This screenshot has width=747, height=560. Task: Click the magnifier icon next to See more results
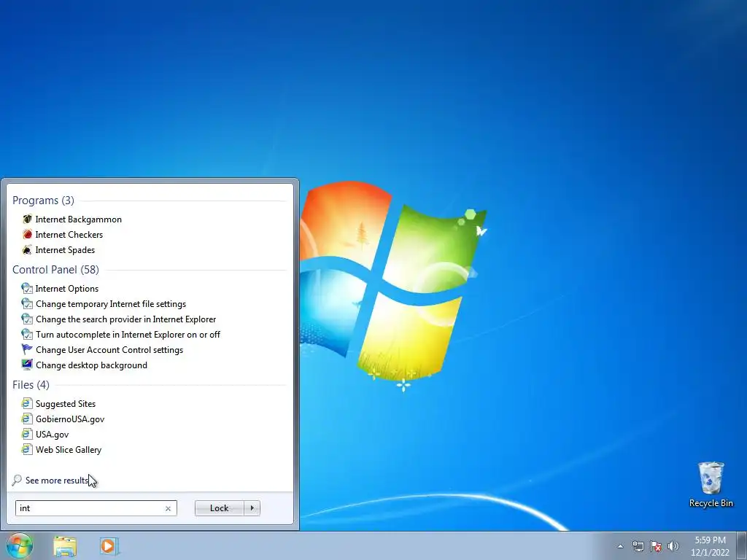point(17,480)
